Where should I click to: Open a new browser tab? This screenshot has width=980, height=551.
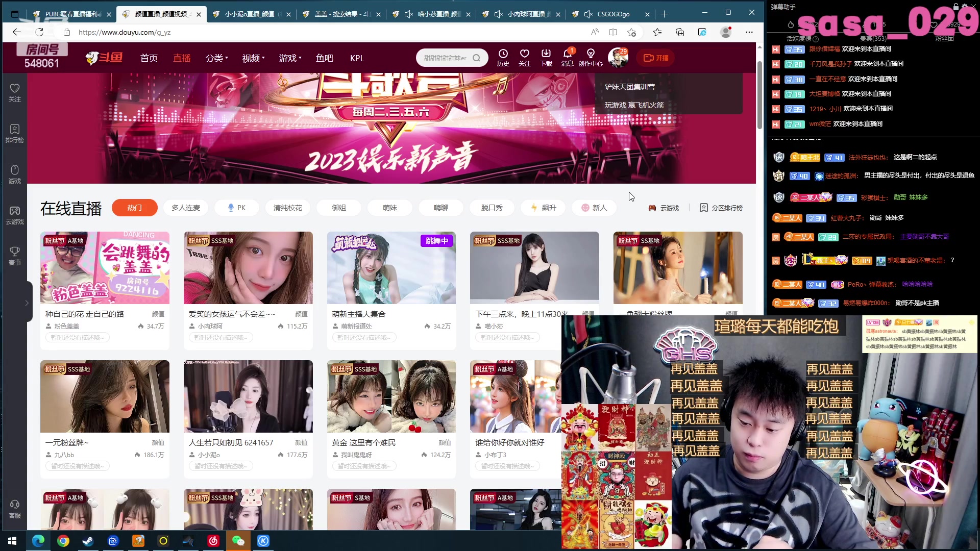[664, 14]
